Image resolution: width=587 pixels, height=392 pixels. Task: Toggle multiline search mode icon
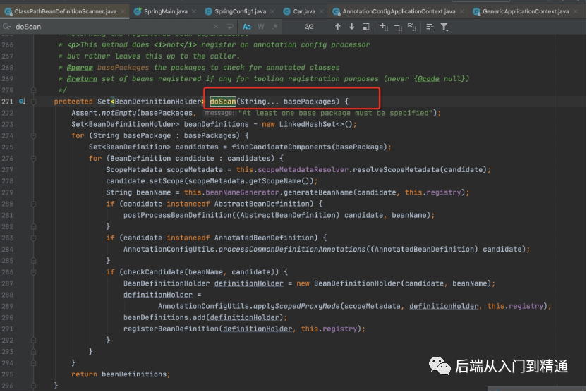[x=430, y=27]
